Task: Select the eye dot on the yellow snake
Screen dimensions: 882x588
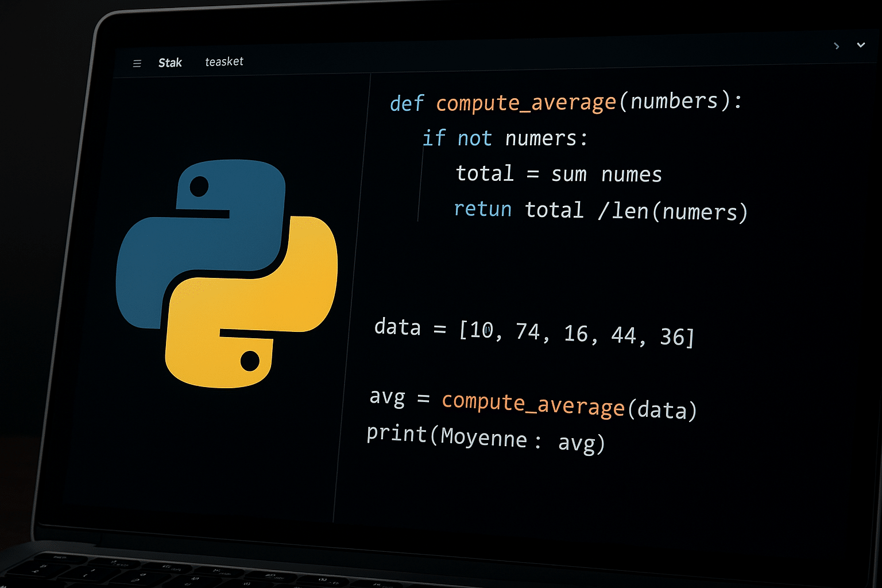Action: click(x=251, y=360)
